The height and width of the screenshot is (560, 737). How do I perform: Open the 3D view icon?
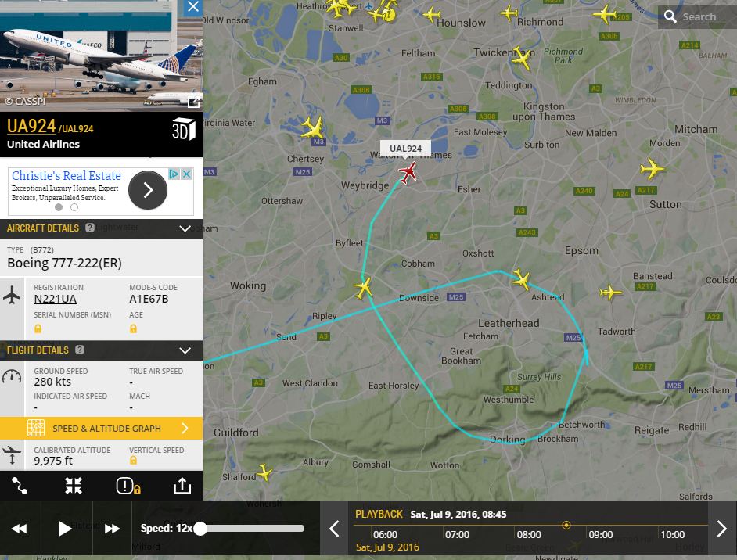click(x=183, y=130)
